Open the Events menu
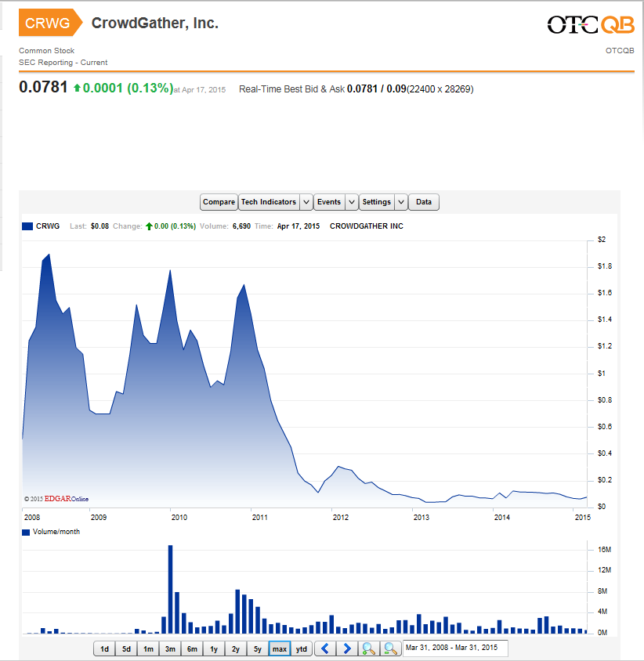Viewport: 644px width, 661px height. (329, 202)
